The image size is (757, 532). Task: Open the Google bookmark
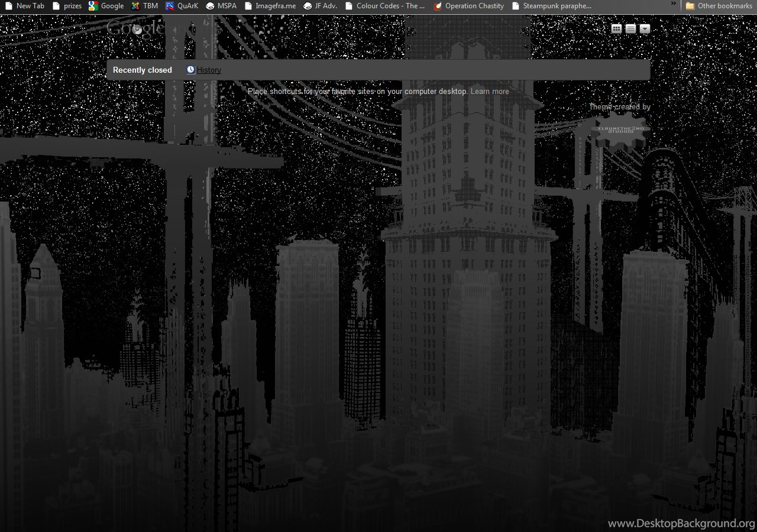coord(106,6)
